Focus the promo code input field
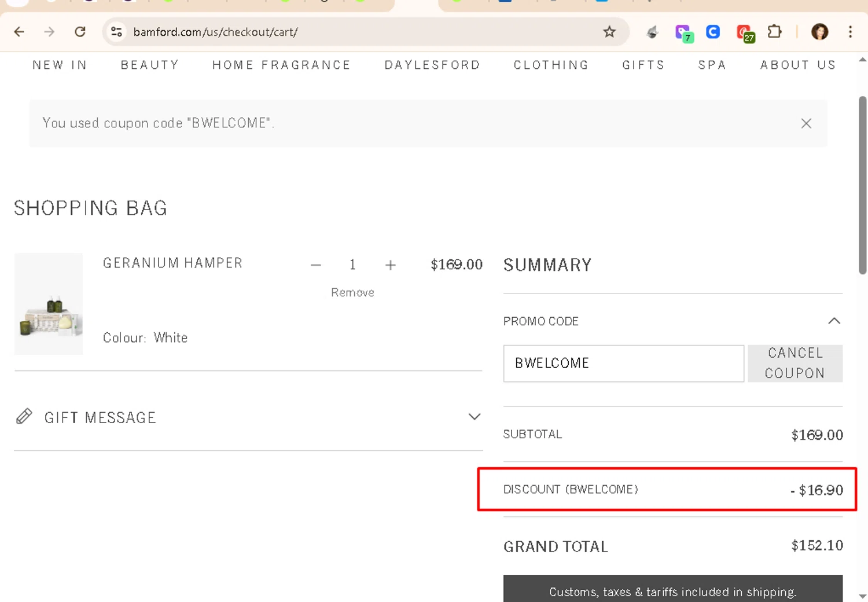The image size is (868, 602). pos(624,364)
